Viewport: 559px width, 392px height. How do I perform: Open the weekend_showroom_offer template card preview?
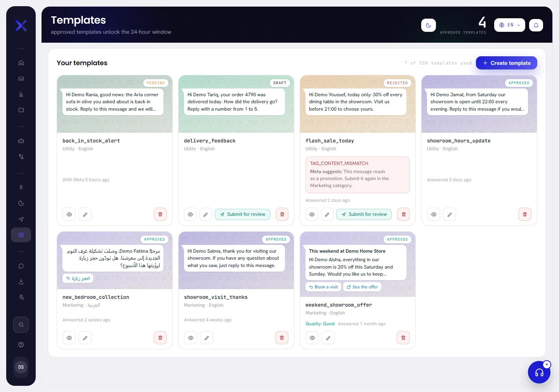[x=312, y=338]
